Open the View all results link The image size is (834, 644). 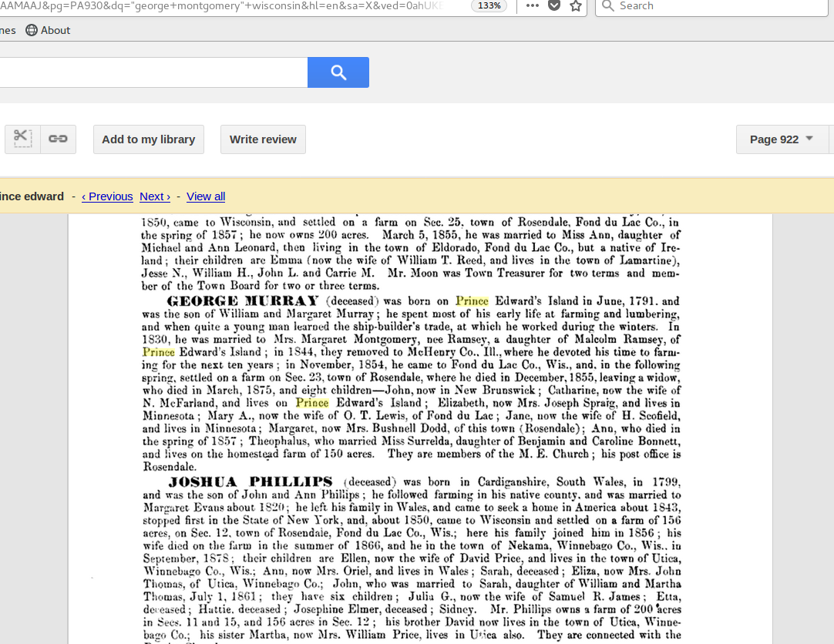point(206,196)
